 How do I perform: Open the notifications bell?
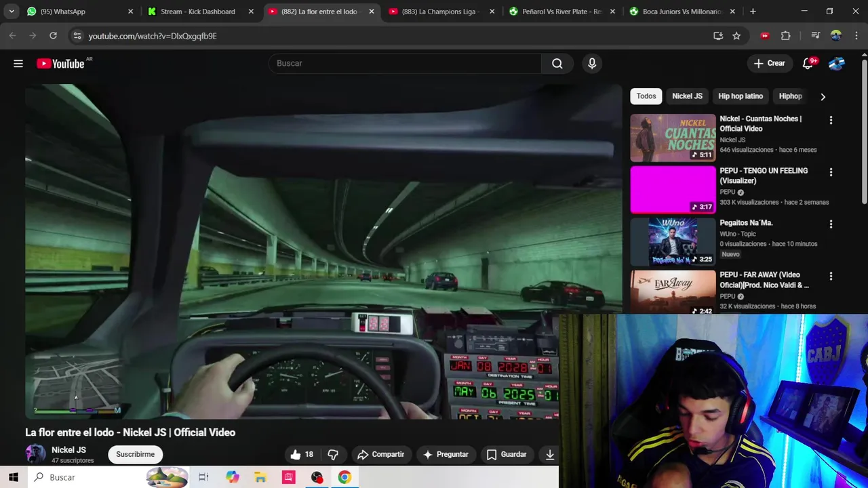click(808, 63)
